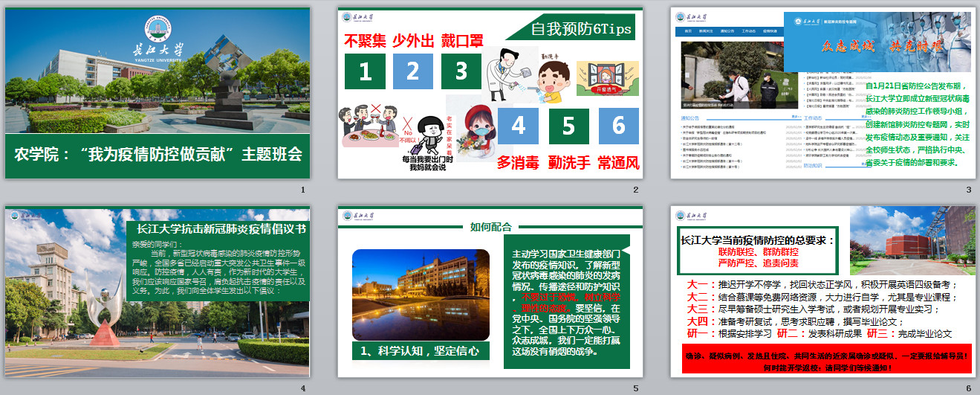
Task: Click the 开窗透气 window cartoon icon
Action: (x=607, y=78)
